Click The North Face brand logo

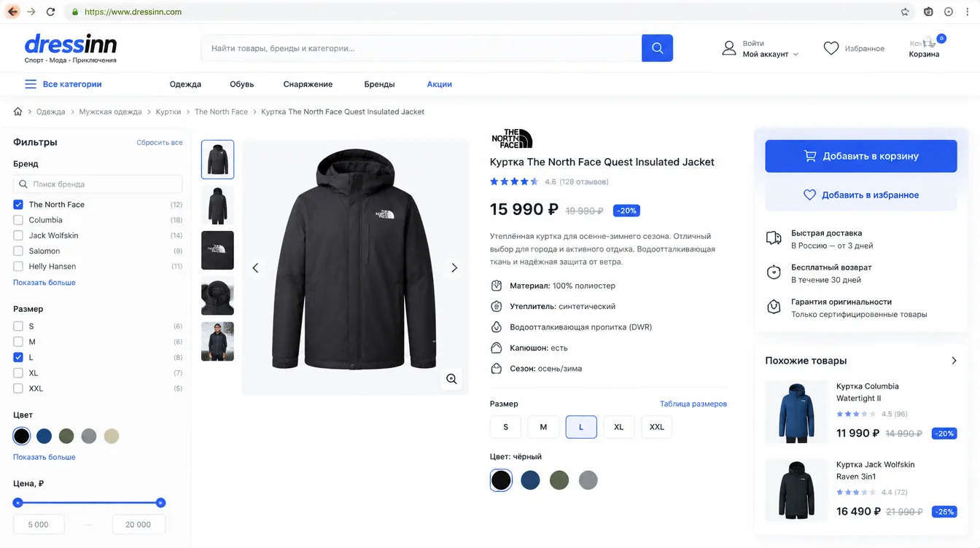[512, 138]
